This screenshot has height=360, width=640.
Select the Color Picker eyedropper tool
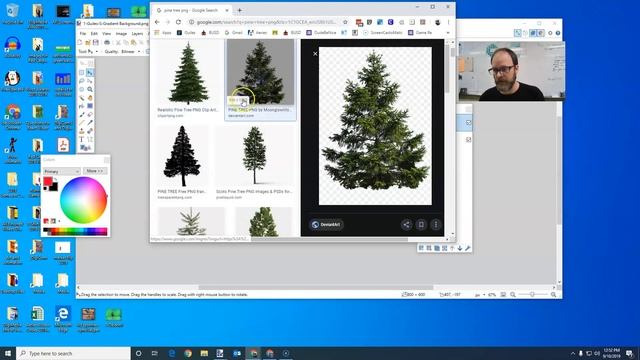(90, 122)
